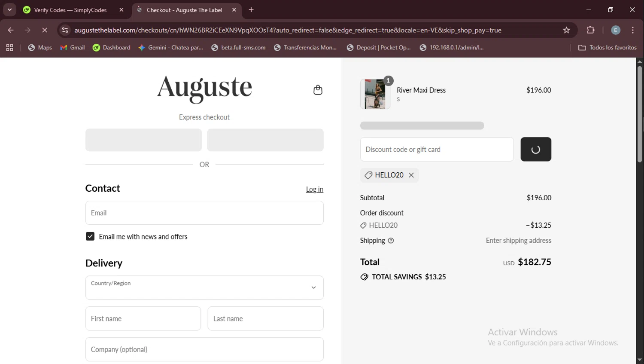Click the Subtotal $196.00 value

tap(539, 198)
